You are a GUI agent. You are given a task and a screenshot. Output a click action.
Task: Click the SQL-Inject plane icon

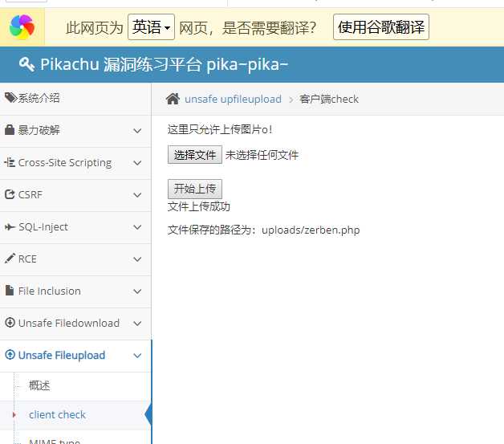(10, 227)
